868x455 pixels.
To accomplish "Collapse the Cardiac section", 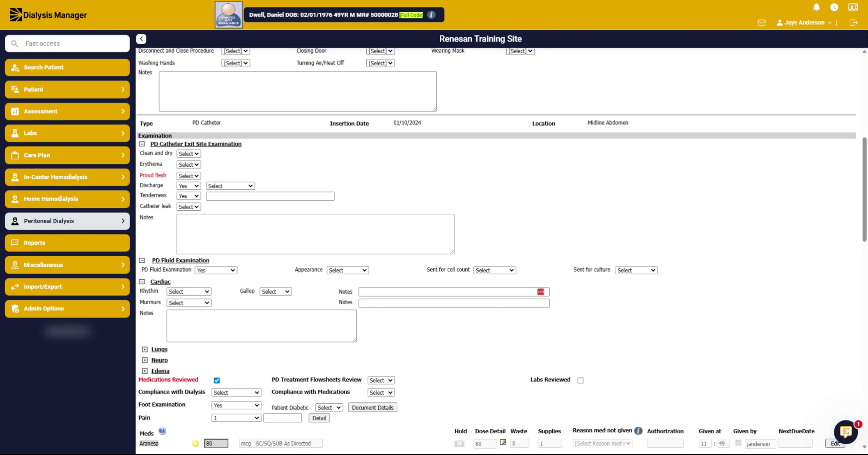I will click(142, 282).
